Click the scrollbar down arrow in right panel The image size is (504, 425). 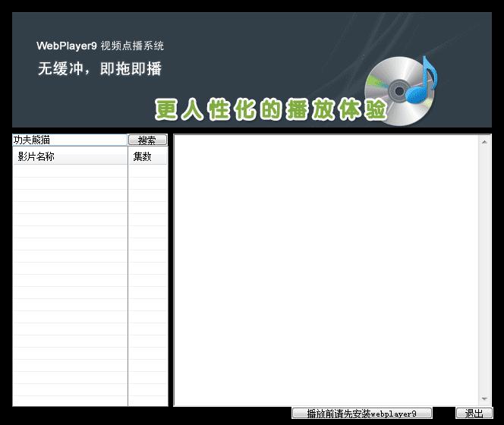click(x=484, y=398)
